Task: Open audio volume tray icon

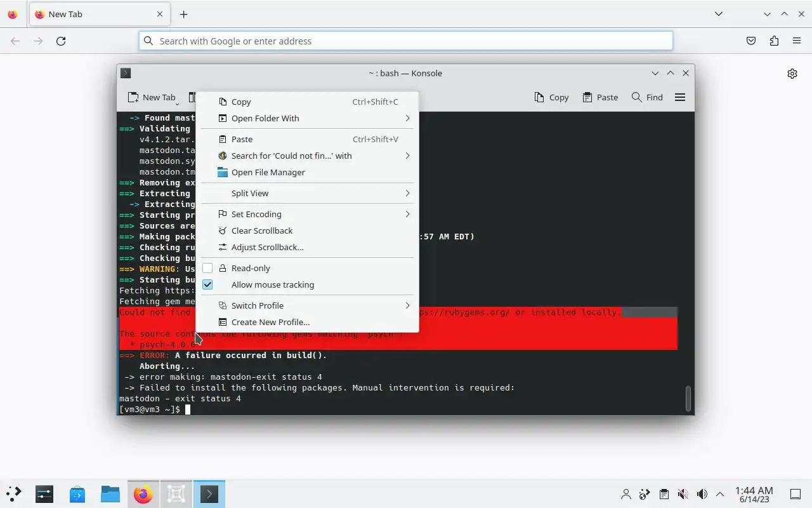Action: [702, 494]
